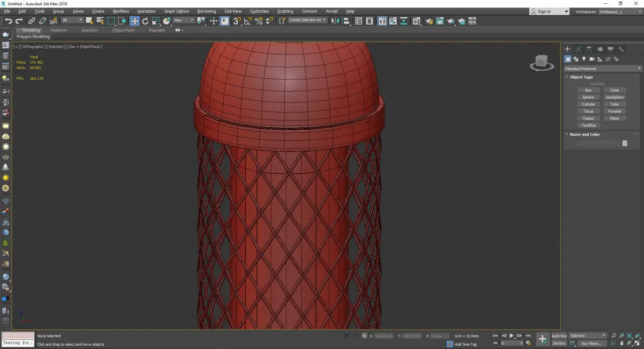This screenshot has width=644, height=349.
Task: Click the Mirror tool icon
Action: (x=335, y=21)
